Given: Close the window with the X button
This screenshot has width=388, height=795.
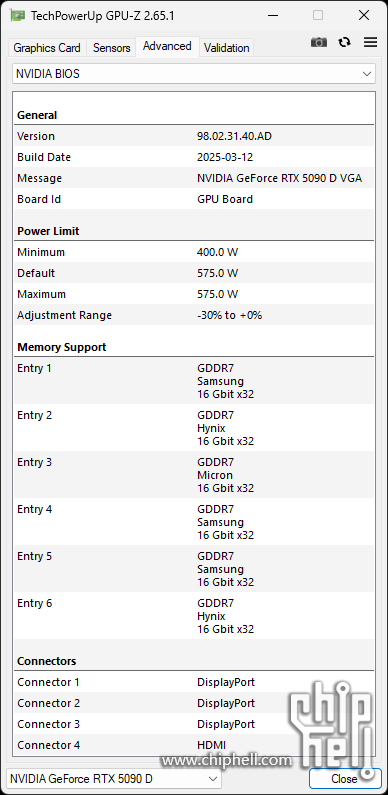Looking at the screenshot, I should [364, 15].
